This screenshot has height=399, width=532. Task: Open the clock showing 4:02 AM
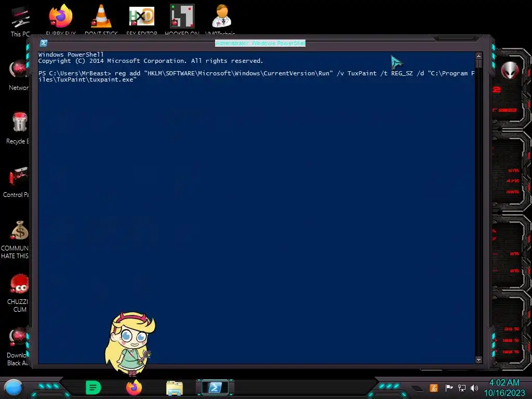[504, 388]
